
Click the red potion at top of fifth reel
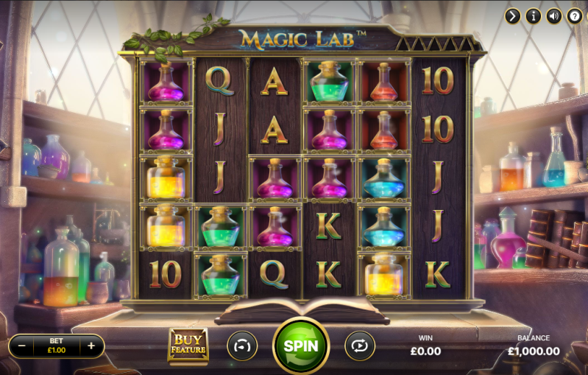coord(384,82)
